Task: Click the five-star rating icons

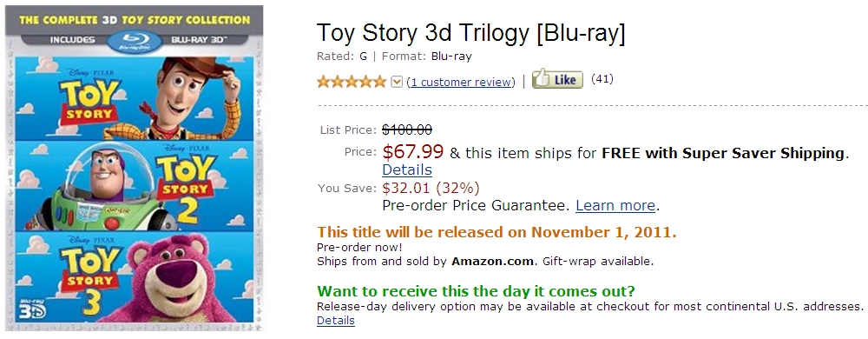Action: click(352, 82)
